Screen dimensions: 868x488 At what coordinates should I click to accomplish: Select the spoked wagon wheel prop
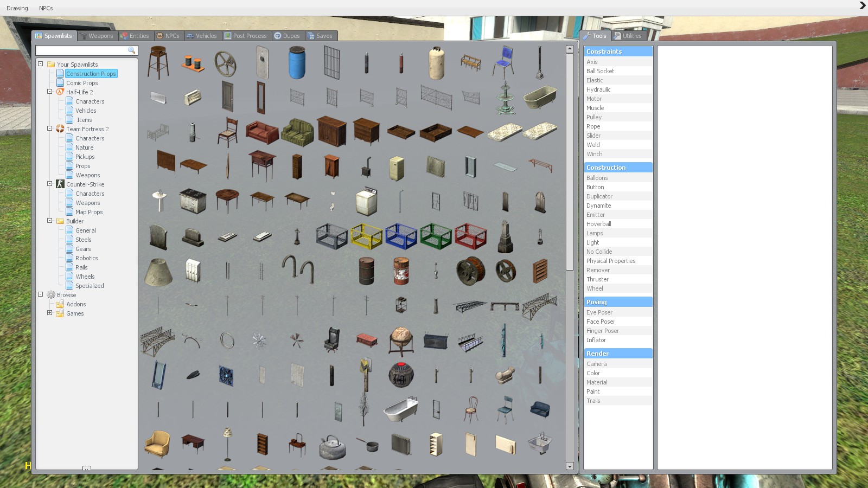[x=225, y=63]
